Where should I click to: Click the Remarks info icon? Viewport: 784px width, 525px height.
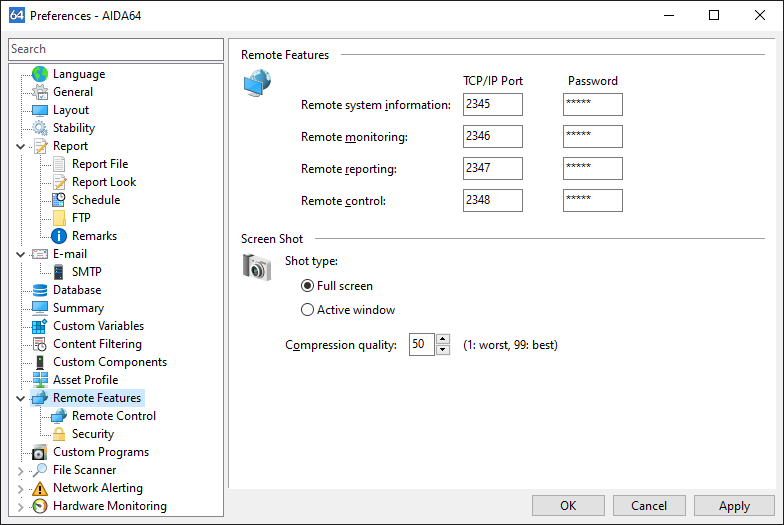[x=59, y=236]
